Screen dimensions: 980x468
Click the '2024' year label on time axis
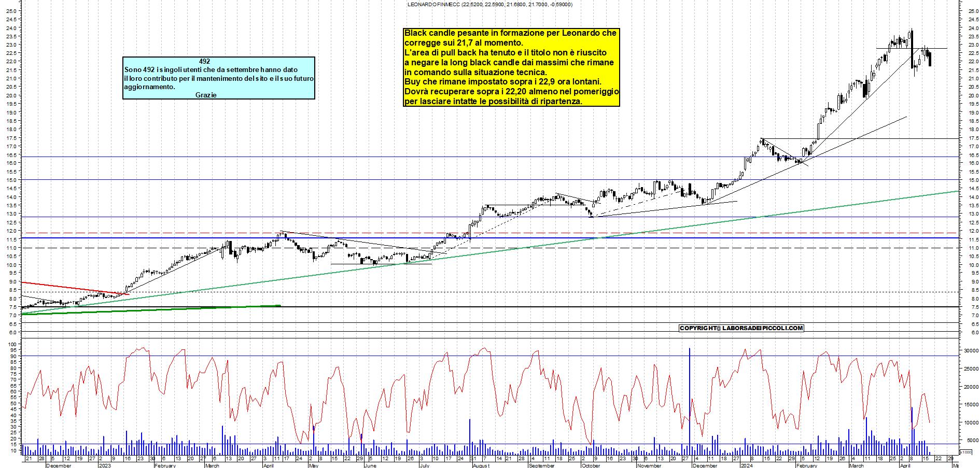coord(747,465)
